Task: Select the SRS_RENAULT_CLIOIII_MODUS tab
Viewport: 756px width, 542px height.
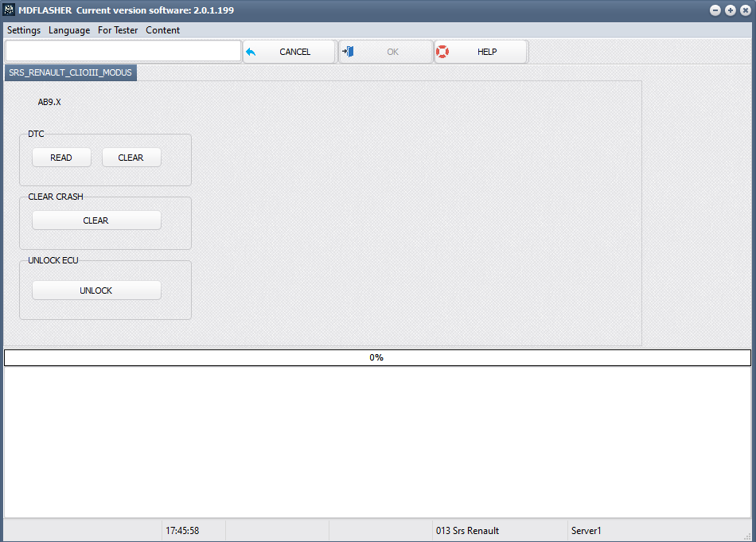Action: click(x=70, y=72)
